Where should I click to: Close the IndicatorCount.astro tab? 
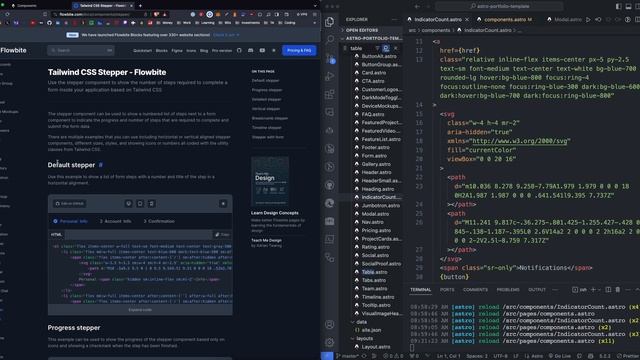point(467,19)
